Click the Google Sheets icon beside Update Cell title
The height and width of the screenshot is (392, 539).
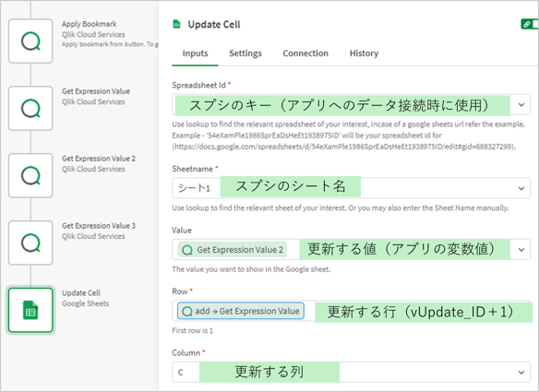tap(176, 24)
